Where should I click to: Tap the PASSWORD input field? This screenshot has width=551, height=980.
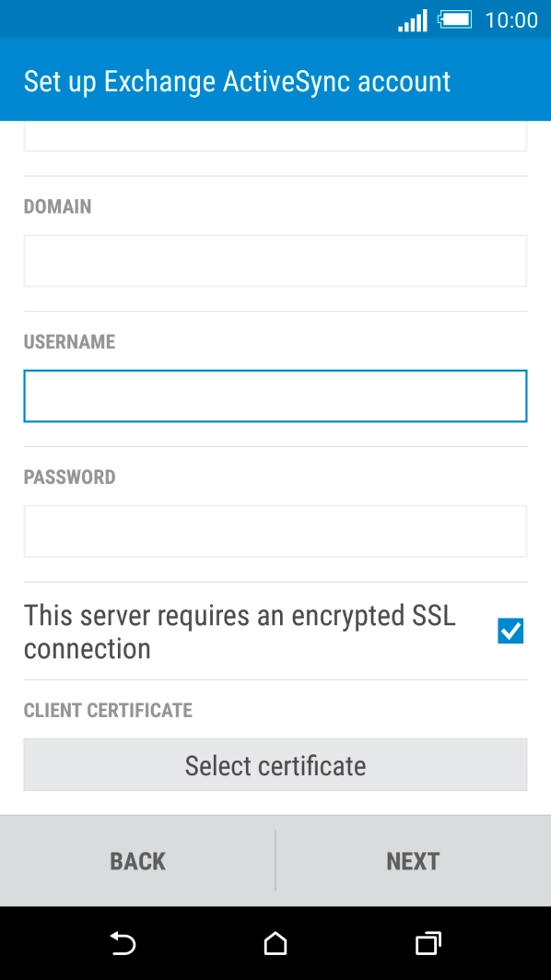(275, 531)
